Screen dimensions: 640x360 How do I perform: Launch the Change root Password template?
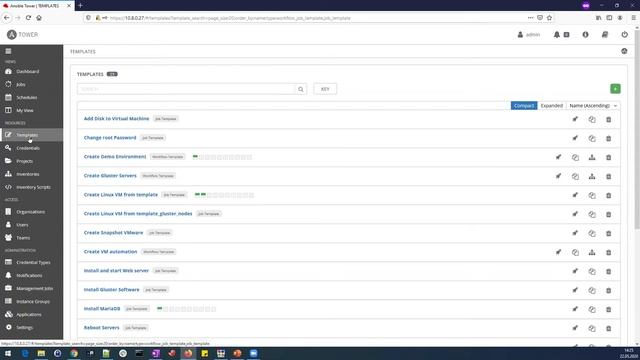tap(575, 138)
